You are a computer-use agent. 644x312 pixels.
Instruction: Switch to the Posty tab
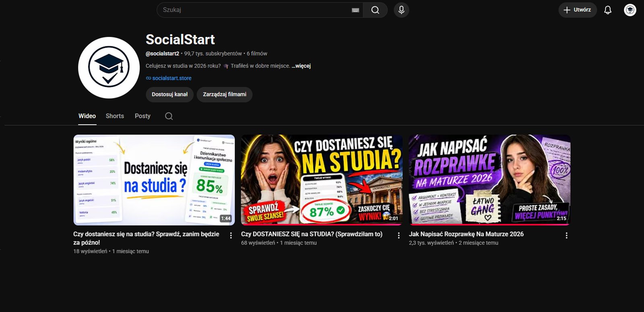[x=142, y=116]
